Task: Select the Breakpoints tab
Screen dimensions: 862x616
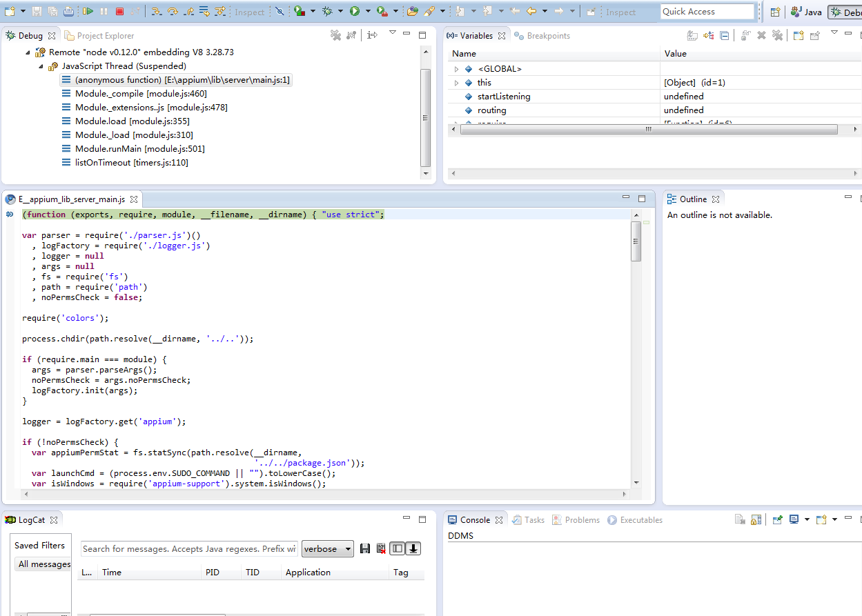Action: pyautogui.click(x=542, y=35)
